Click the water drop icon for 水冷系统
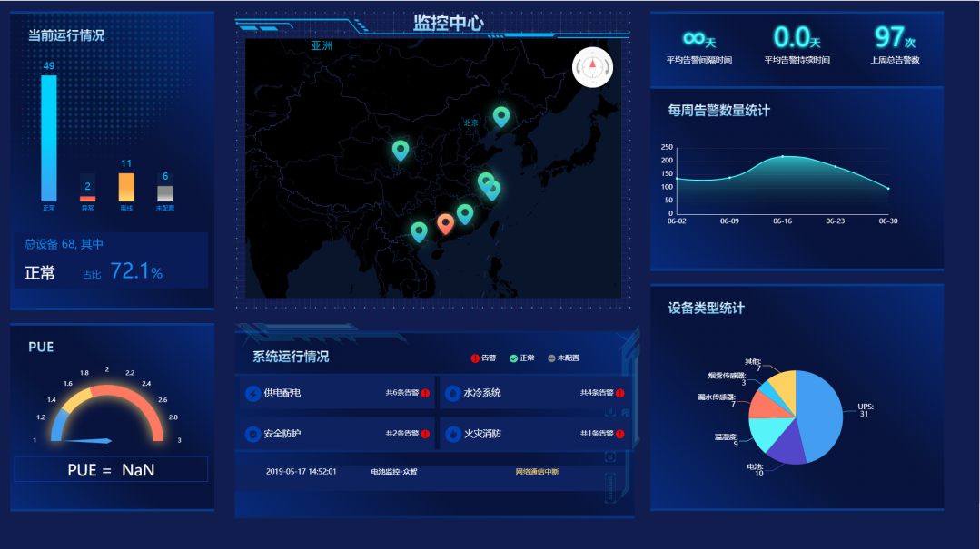 coord(452,394)
